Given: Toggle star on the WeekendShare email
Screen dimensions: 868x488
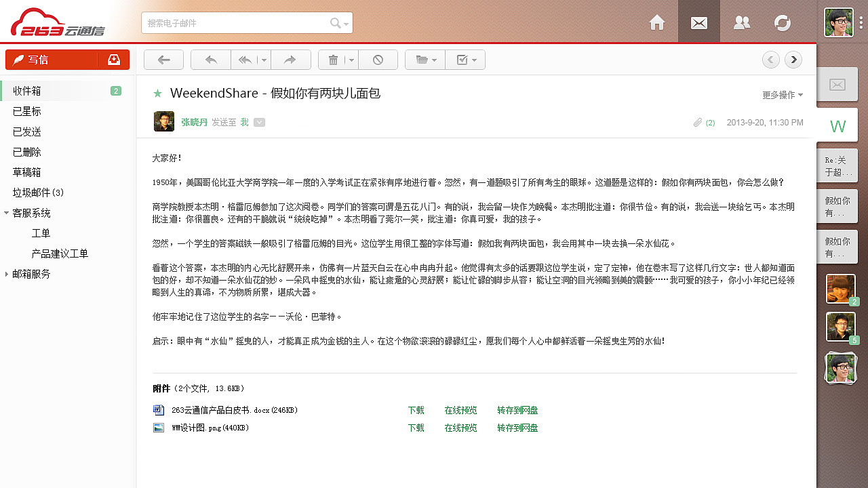Looking at the screenshot, I should (159, 94).
